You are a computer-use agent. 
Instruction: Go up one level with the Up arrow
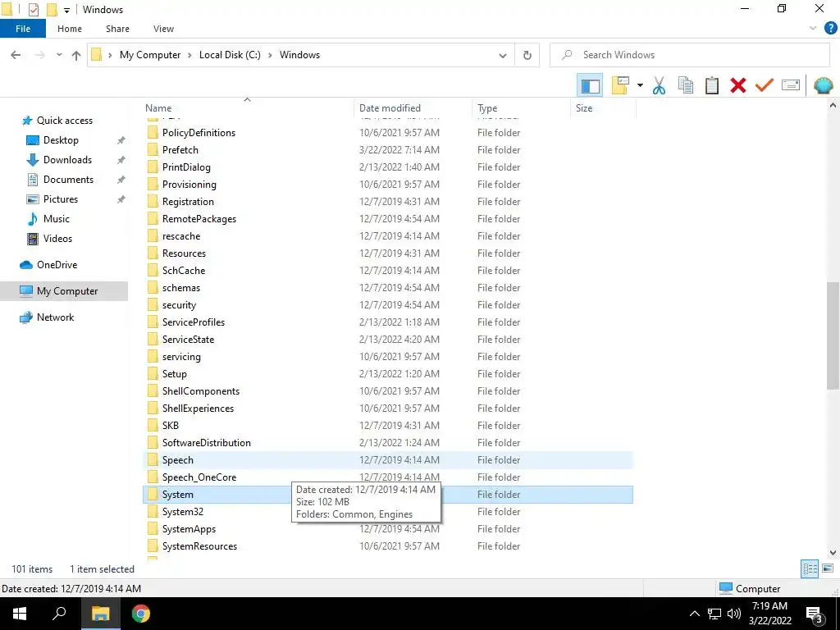76,55
